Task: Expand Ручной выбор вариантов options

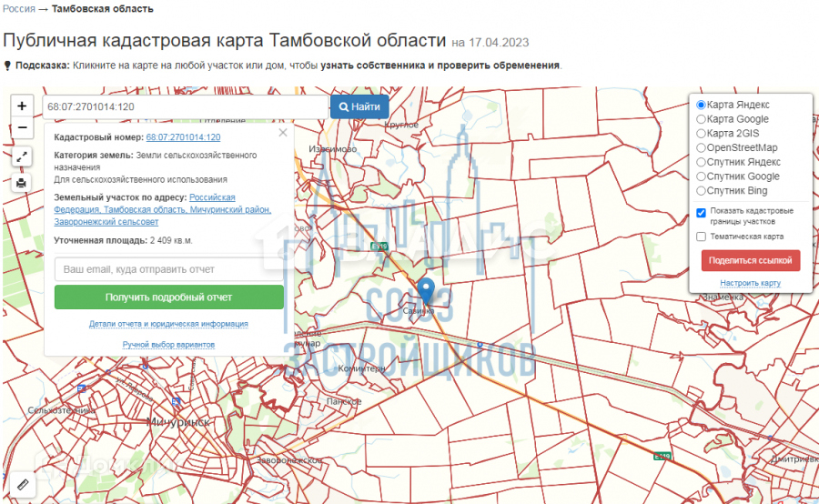Action: tap(168, 345)
